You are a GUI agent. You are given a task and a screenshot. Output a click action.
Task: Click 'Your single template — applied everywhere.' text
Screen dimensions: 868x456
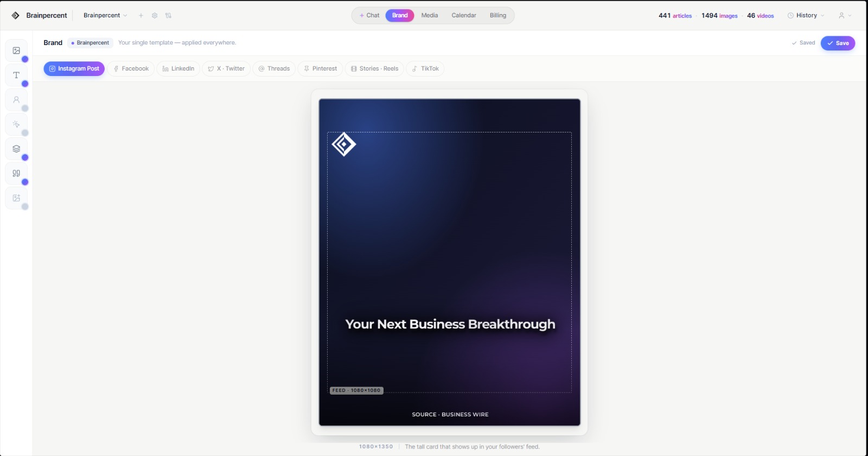(x=177, y=43)
